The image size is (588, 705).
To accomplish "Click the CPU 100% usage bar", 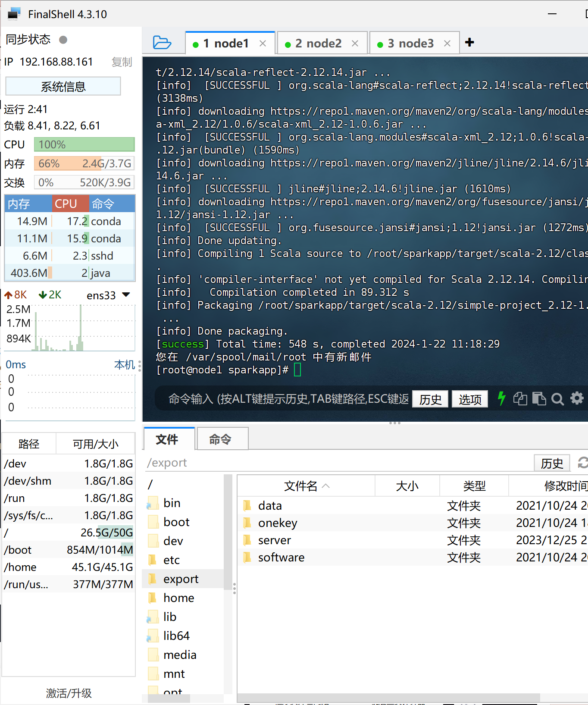I will (84, 144).
